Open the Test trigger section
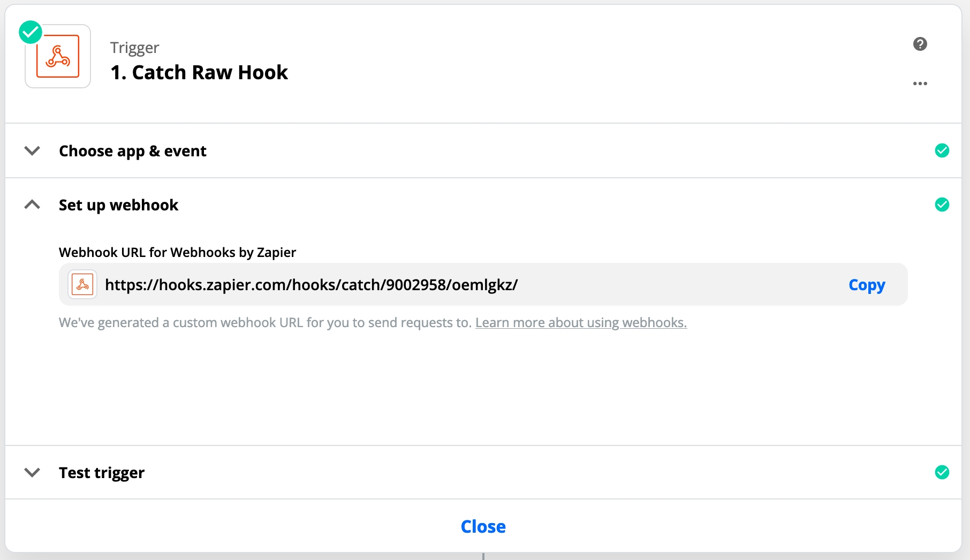This screenshot has height=560, width=970. (102, 473)
